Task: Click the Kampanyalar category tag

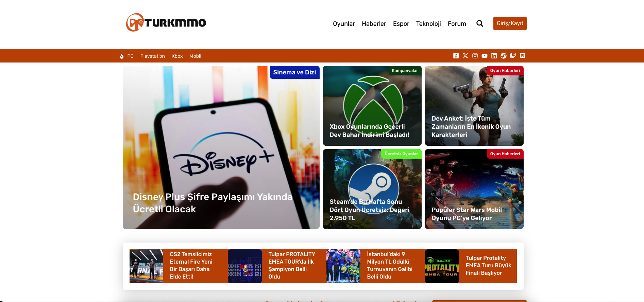Action: pos(405,71)
